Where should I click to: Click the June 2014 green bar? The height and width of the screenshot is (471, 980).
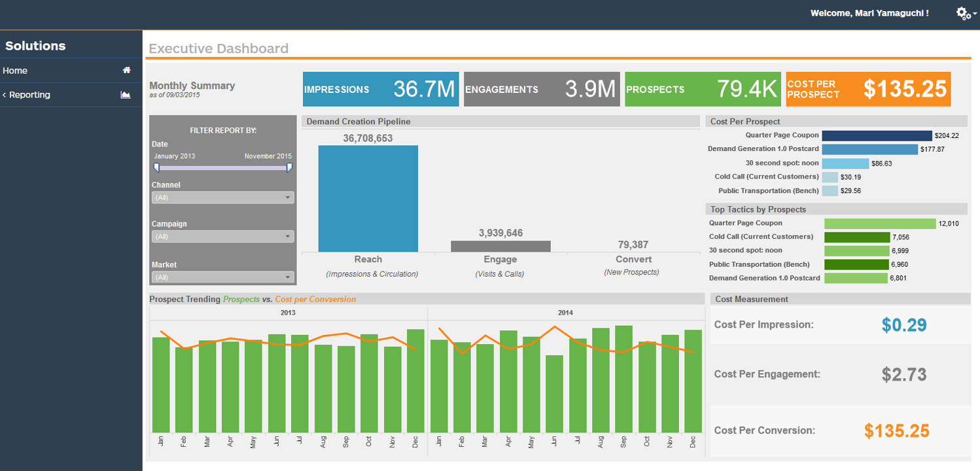point(554,394)
